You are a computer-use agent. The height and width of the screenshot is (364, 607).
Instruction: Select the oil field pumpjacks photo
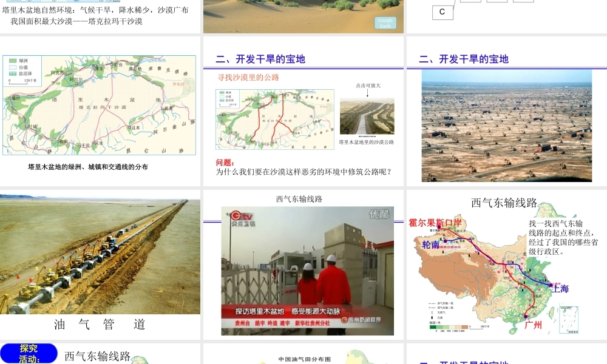coord(507,126)
